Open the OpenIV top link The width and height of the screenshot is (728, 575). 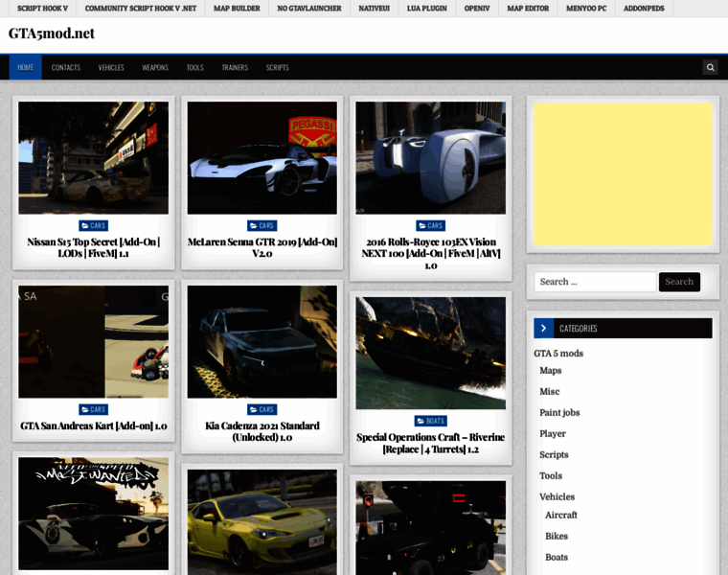click(477, 9)
